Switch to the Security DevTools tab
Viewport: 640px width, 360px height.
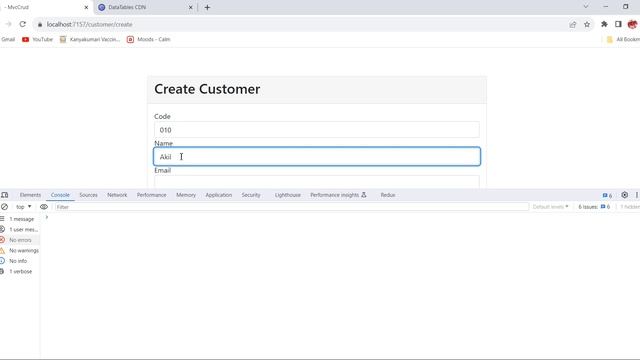tap(251, 195)
